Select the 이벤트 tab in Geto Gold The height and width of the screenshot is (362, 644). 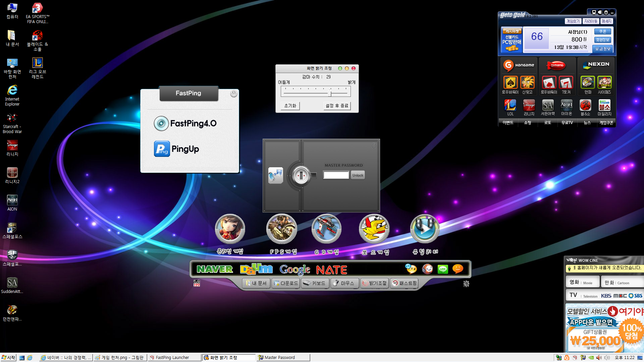click(508, 123)
